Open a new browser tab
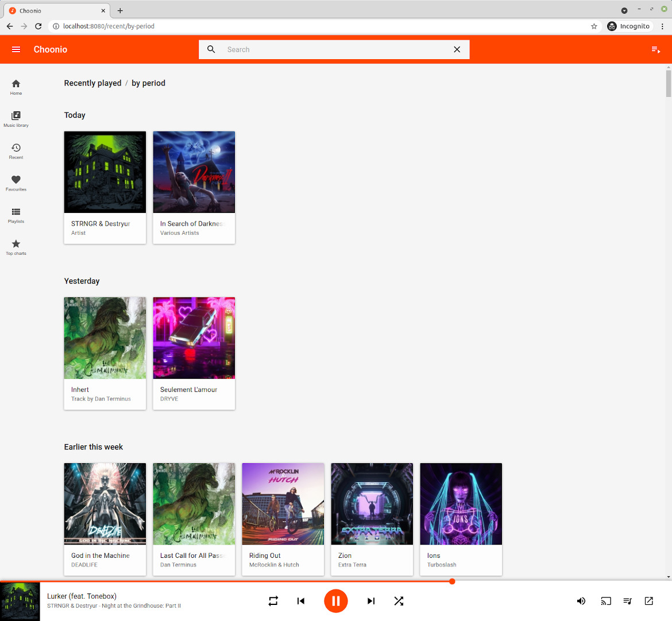This screenshot has height=621, width=672. click(120, 11)
